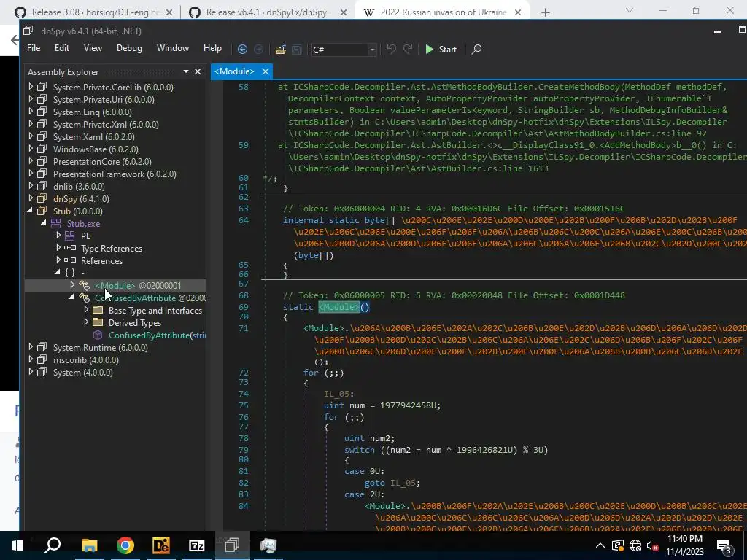Open 7-Zip from the taskbar
This screenshot has height=560, width=747.
coord(196,545)
